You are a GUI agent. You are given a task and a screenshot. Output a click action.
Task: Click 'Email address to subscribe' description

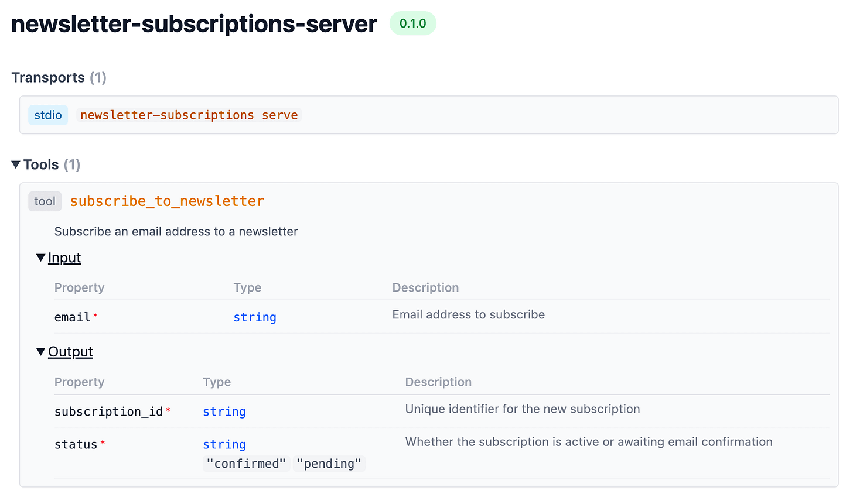[469, 315]
